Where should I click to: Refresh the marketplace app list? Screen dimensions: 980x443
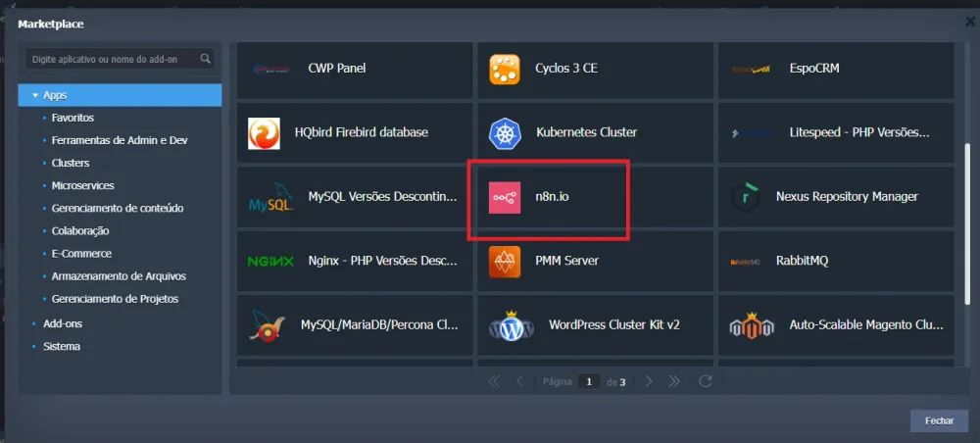[705, 381]
